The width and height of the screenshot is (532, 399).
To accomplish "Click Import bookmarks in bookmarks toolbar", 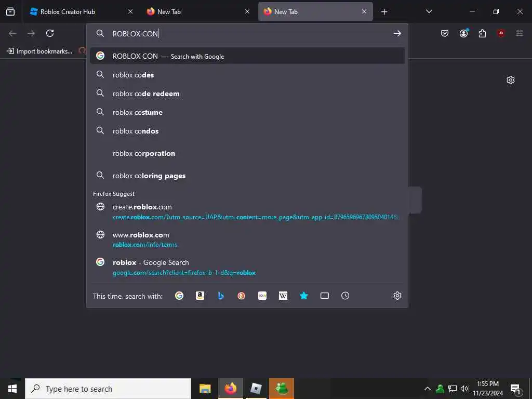I will point(39,51).
